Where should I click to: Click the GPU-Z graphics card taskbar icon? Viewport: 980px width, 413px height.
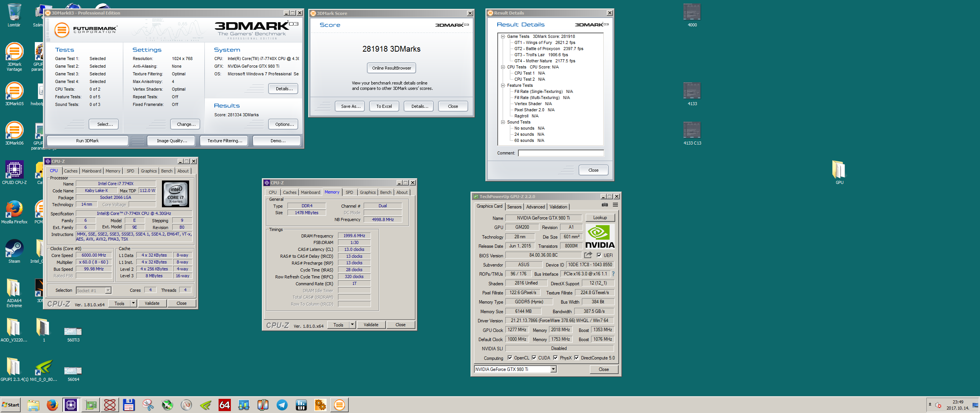[91, 405]
